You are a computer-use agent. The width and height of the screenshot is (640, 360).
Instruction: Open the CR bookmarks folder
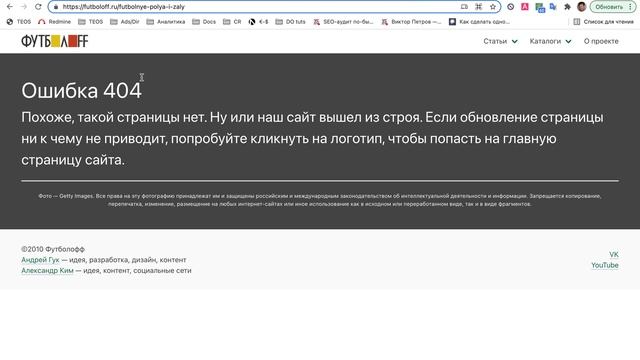[x=232, y=22]
